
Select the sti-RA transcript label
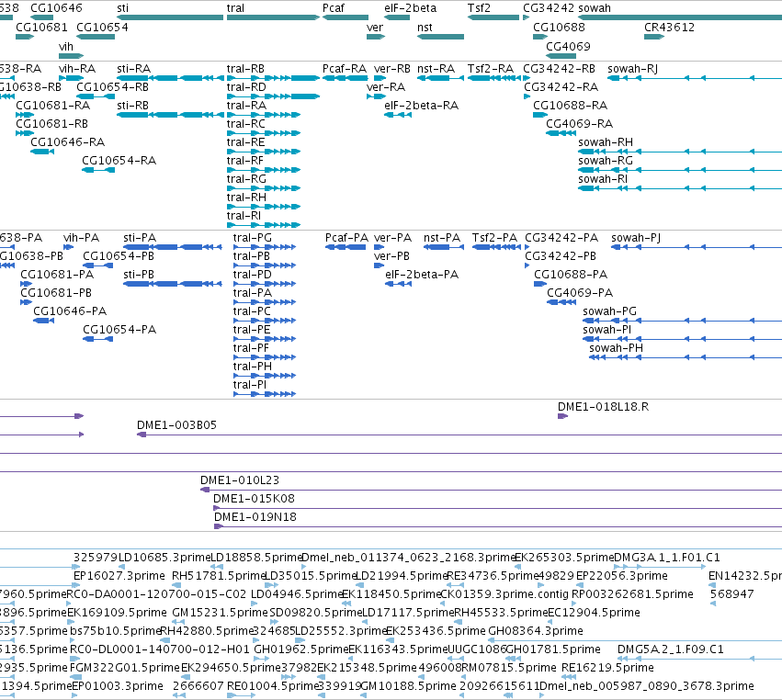coord(133,69)
